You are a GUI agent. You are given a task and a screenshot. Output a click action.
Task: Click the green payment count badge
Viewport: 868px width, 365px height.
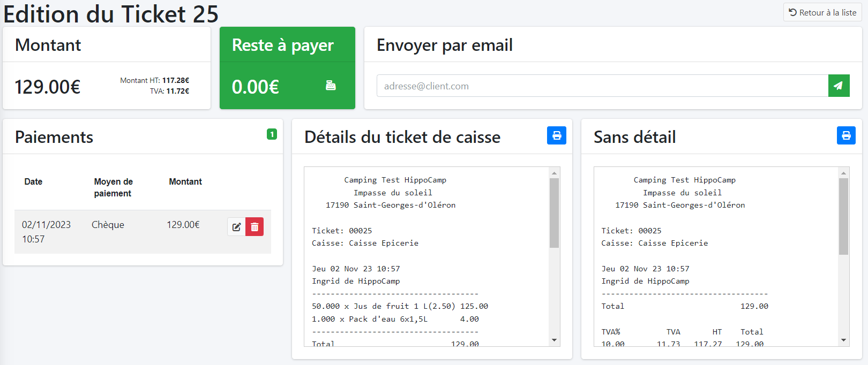coord(272,134)
